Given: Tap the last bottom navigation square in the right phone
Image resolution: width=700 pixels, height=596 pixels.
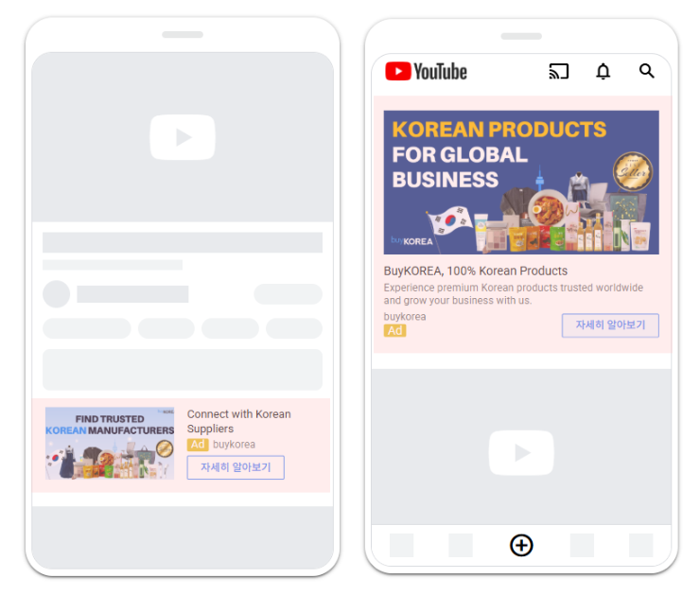Looking at the screenshot, I should pos(641,546).
